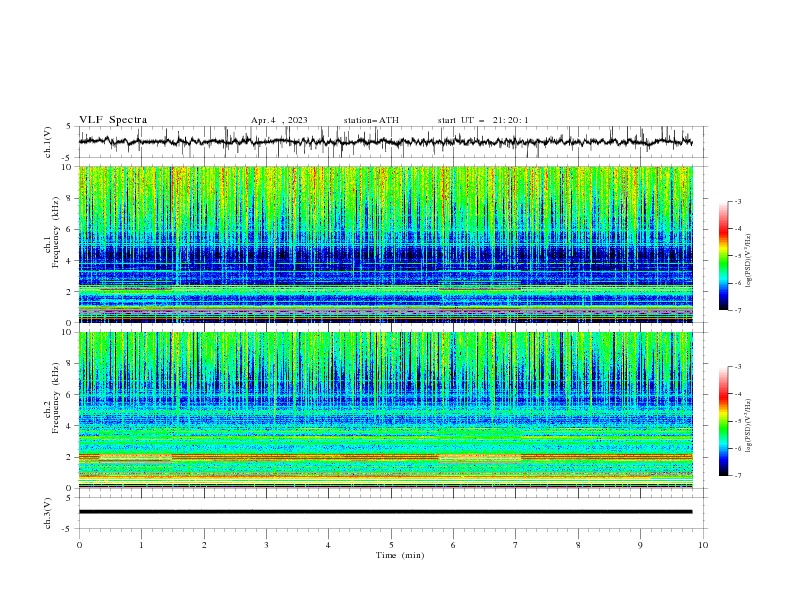792x612 pixels.
Task: Click the time axis tick label '9'
Action: point(640,545)
